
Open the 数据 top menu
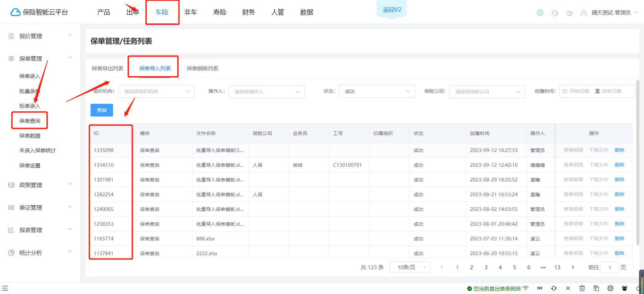(307, 12)
